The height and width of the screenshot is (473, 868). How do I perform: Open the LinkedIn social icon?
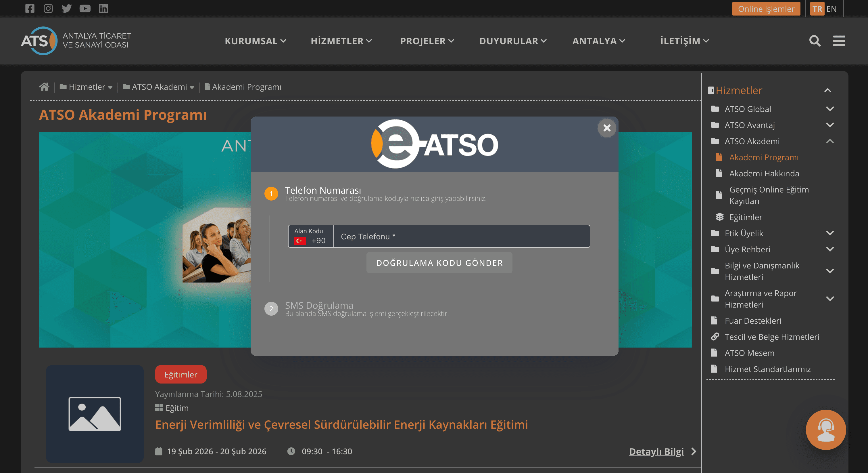click(x=103, y=8)
